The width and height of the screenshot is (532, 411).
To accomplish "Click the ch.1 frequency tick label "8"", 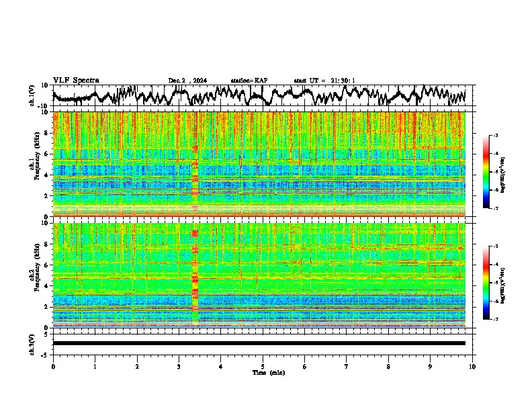I will tap(47, 133).
